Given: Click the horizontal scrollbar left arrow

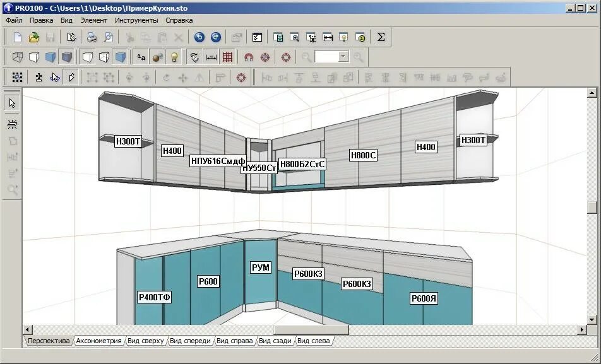Looking at the screenshot, I should [x=28, y=329].
